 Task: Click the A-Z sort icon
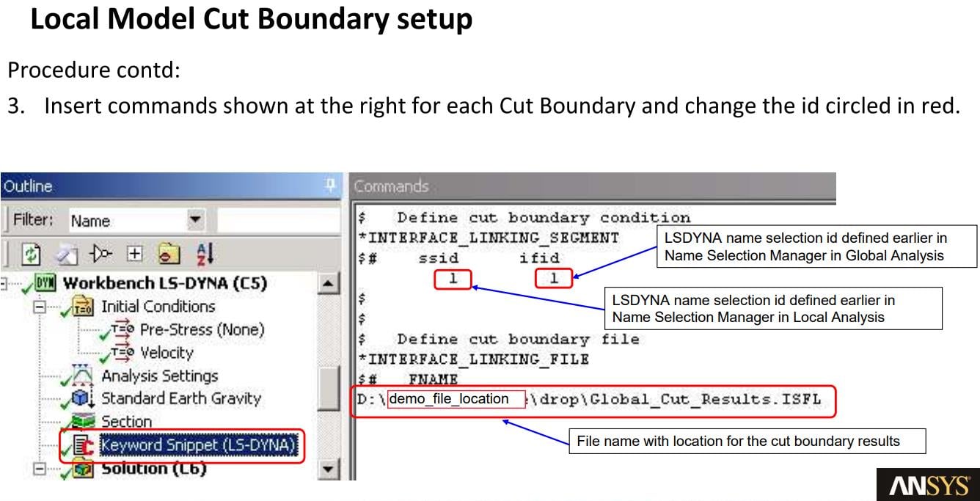click(204, 255)
